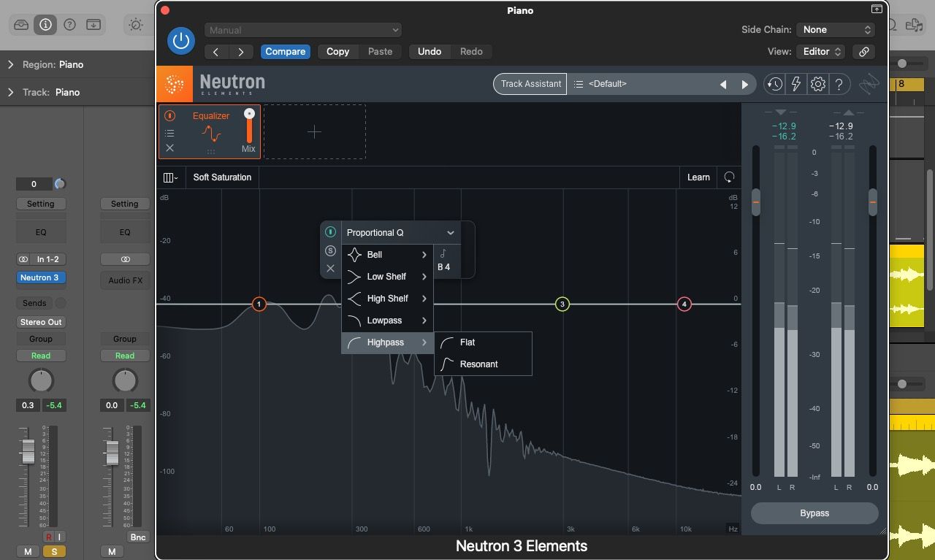Click the Bypass button below the meters

(x=814, y=513)
